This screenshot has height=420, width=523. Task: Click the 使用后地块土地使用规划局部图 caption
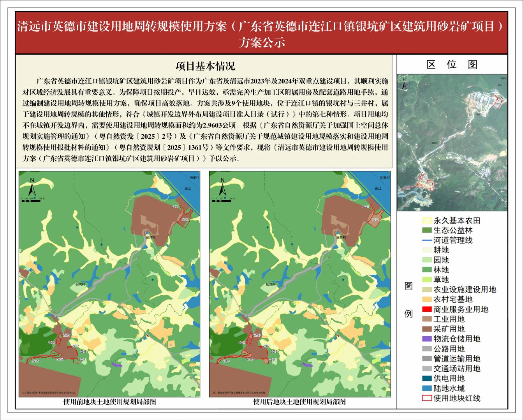point(299,402)
